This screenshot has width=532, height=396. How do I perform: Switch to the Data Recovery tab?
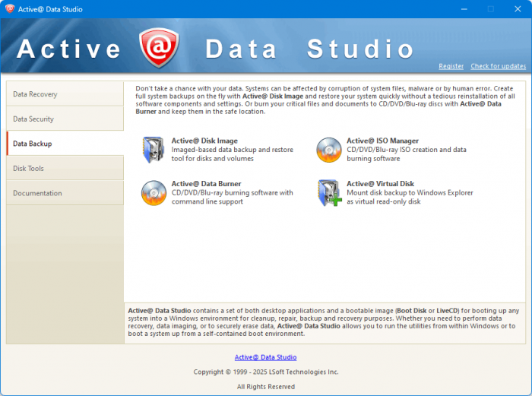coord(65,94)
